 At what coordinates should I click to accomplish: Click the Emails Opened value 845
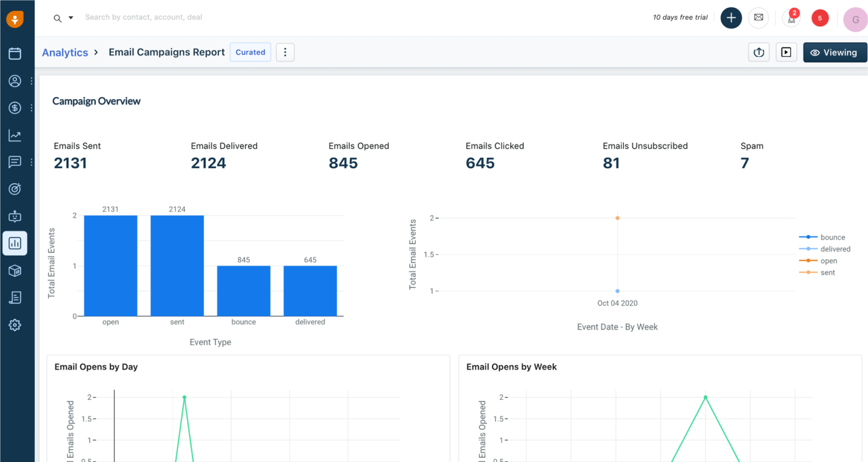pyautogui.click(x=343, y=163)
